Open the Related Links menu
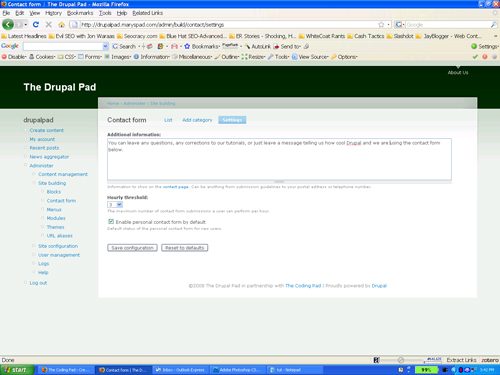 (x=147, y=13)
